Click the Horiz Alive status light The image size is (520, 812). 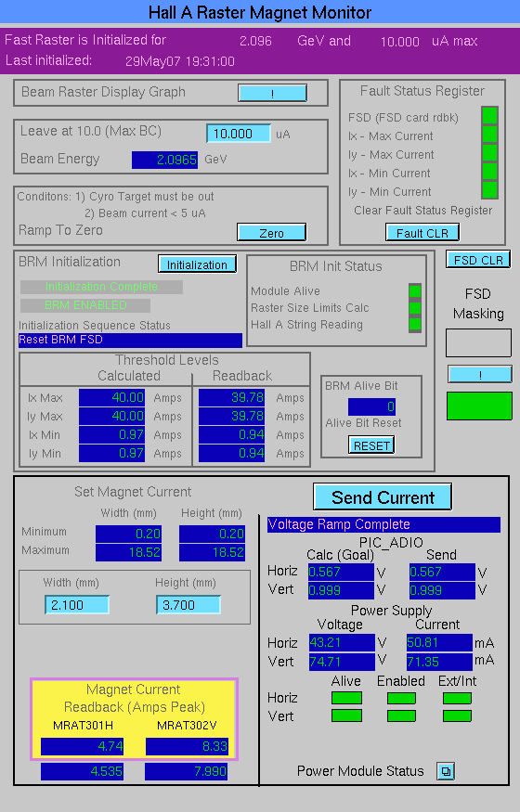click(x=346, y=698)
